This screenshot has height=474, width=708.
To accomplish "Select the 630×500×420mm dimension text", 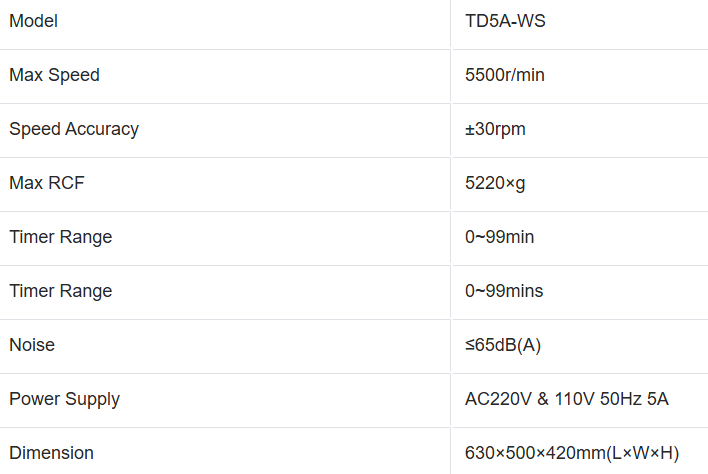I will [x=535, y=453].
